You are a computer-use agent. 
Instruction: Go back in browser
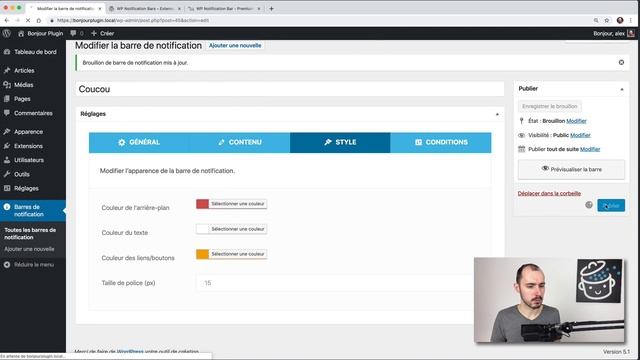[7, 20]
